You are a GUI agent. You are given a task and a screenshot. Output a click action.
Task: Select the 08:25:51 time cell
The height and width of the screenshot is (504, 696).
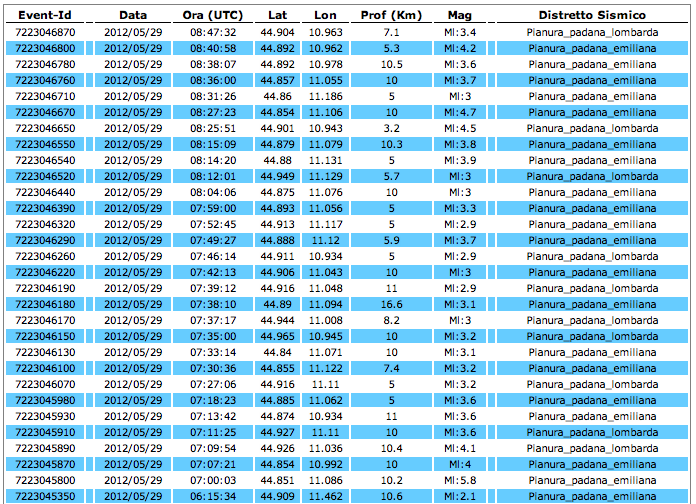click(212, 128)
